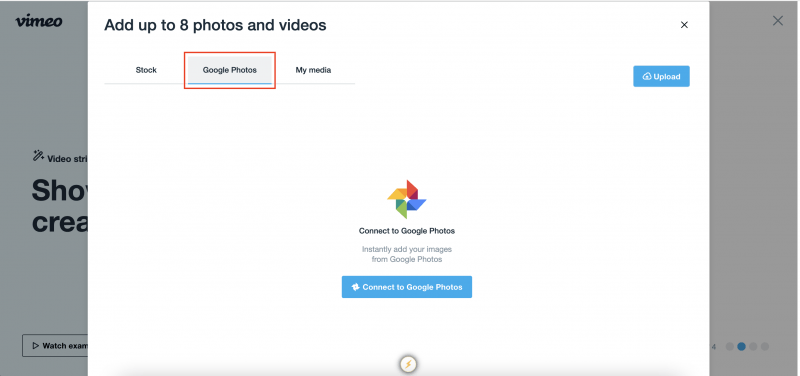Click the Watch example button behind the dialog
This screenshot has height=376, width=800.
55,346
